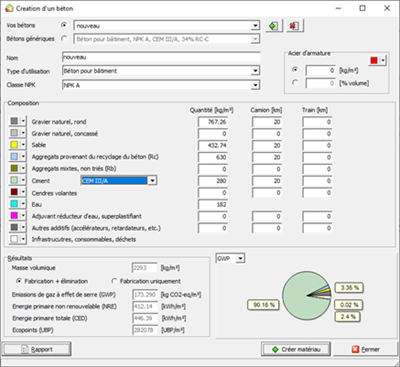Click the 3.36 % pie chart label
The height and width of the screenshot is (367, 400).
coord(349,288)
